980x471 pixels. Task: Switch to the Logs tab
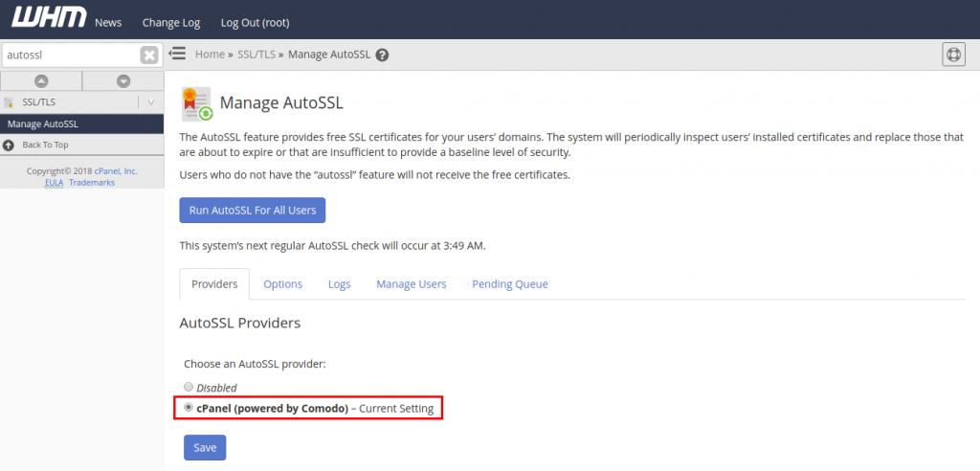(340, 284)
